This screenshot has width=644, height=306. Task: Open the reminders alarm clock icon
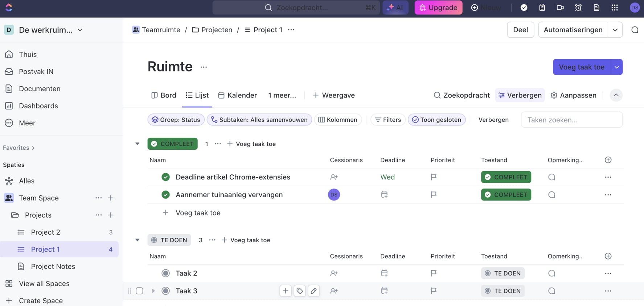pos(578,8)
